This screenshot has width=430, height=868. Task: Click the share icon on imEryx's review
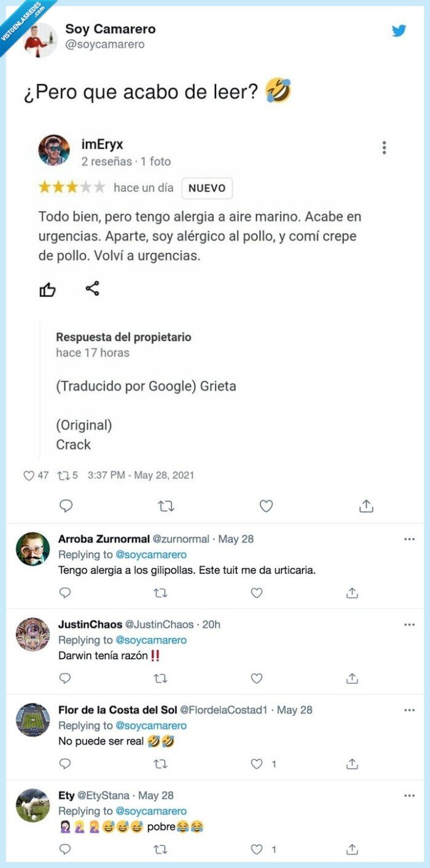coord(93,289)
